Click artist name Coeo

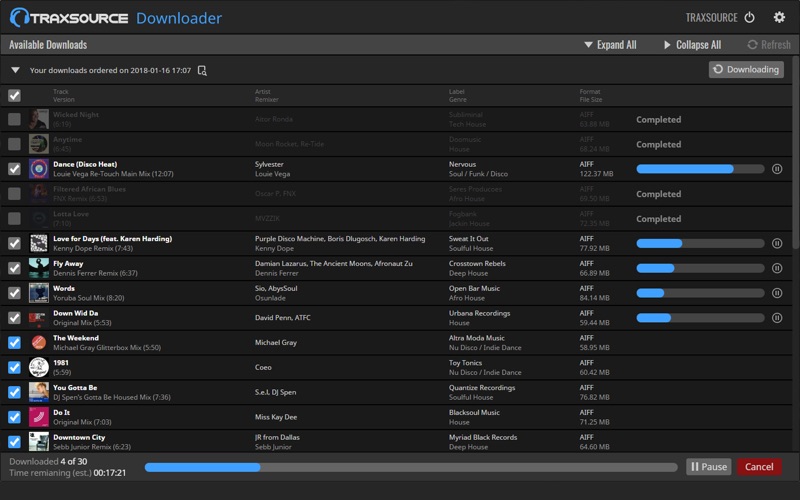pyautogui.click(x=263, y=367)
